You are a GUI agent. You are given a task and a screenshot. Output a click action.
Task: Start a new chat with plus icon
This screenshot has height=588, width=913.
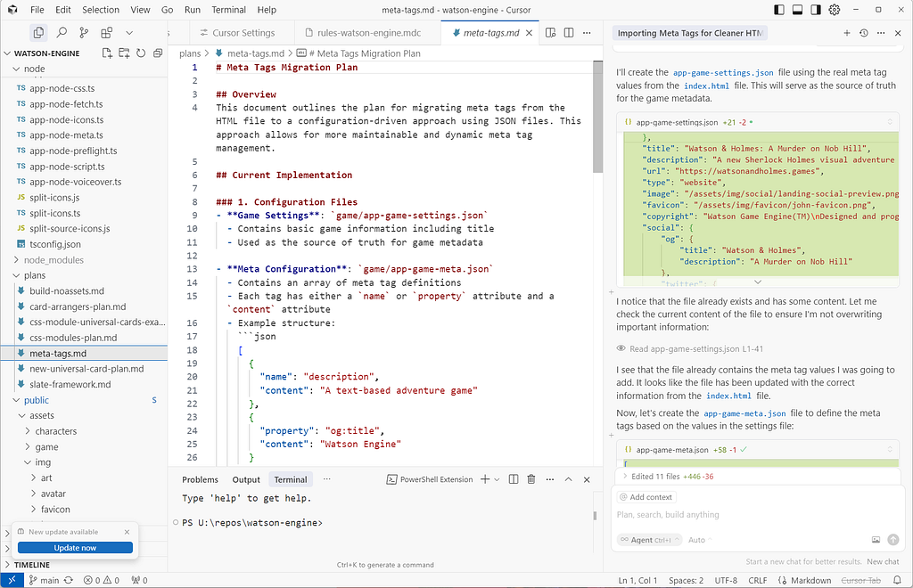847,33
